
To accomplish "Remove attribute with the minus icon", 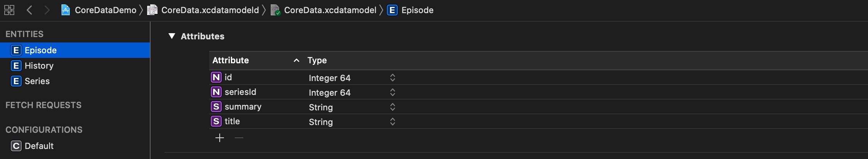I will coord(239,138).
